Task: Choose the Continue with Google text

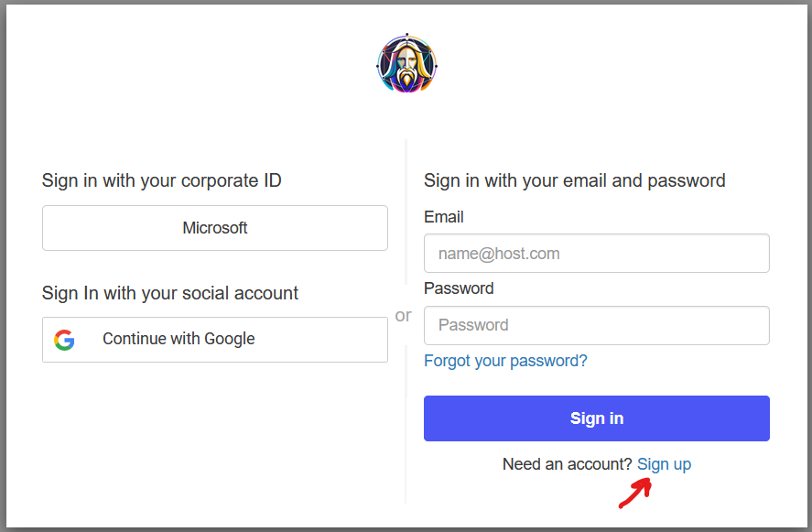Action: coord(179,339)
